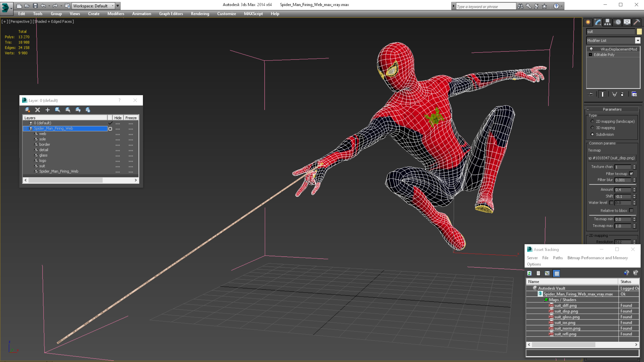Switch to the Motion panel tab
Viewport: 644px width, 362px height.
click(x=617, y=22)
